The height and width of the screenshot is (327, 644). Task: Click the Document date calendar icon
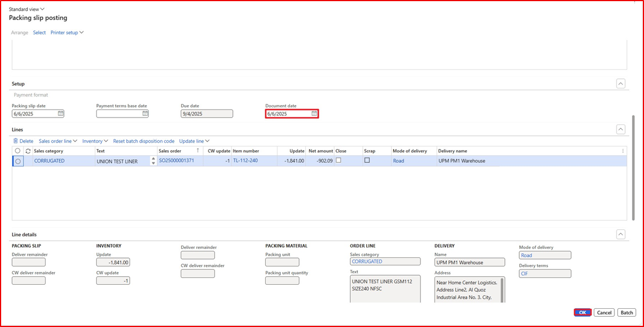314,114
